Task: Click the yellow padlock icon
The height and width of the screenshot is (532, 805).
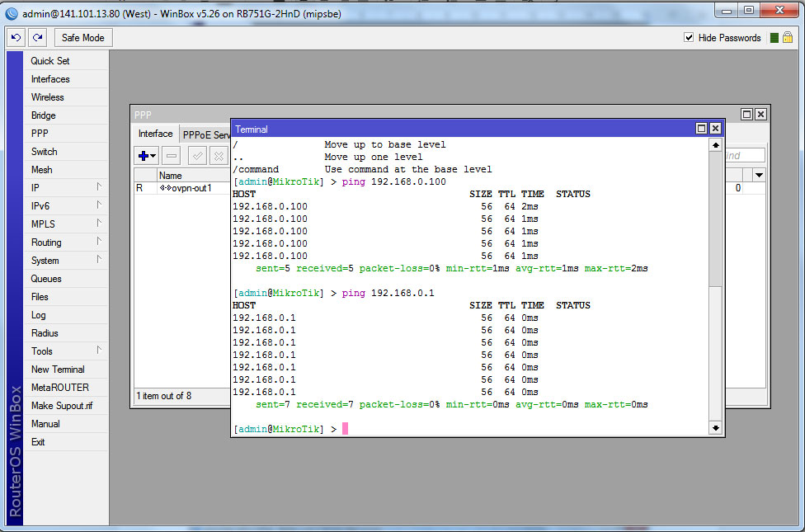Action: click(788, 38)
